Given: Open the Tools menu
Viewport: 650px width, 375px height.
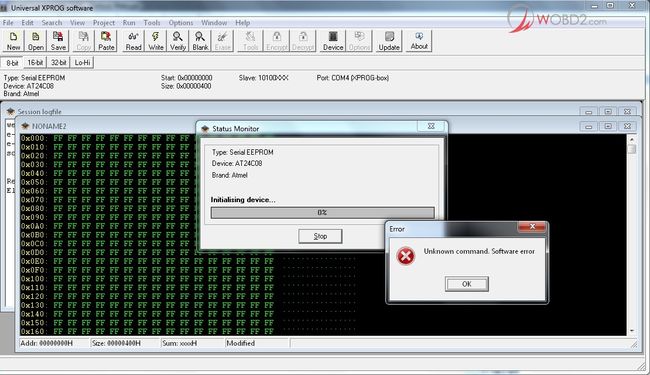Looking at the screenshot, I should (x=152, y=23).
